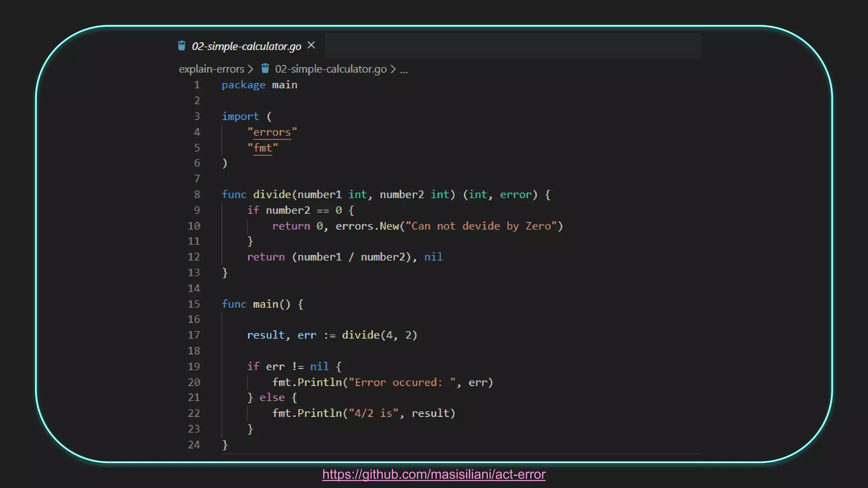
Task: Expand the breadcrumb chevron after 02-simple-calculator.go
Action: 393,69
